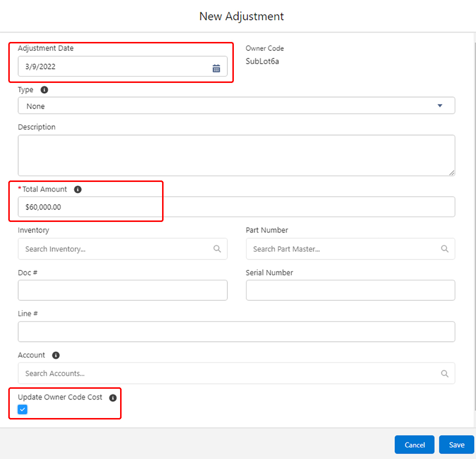Click the Doc # input field
The height and width of the screenshot is (459, 476).
coord(123,290)
